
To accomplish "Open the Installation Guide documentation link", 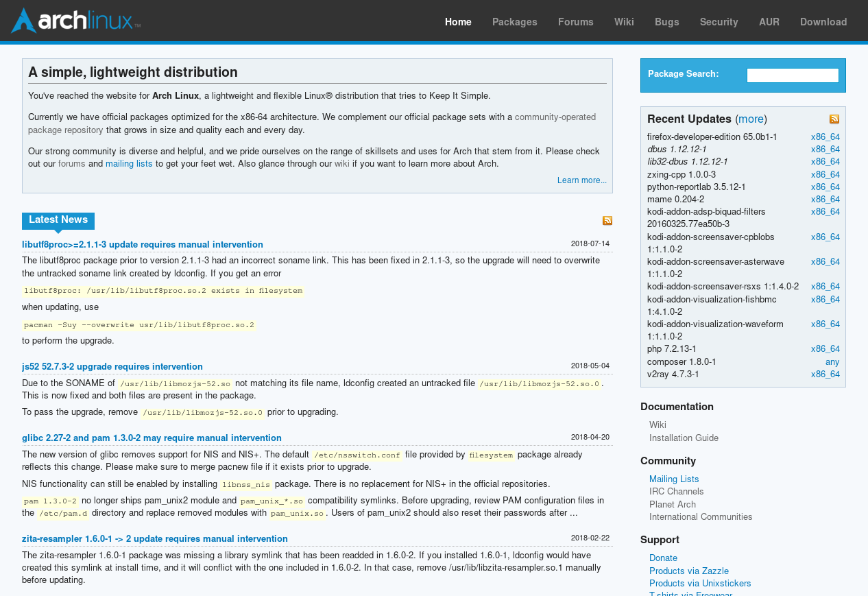I will click(684, 438).
